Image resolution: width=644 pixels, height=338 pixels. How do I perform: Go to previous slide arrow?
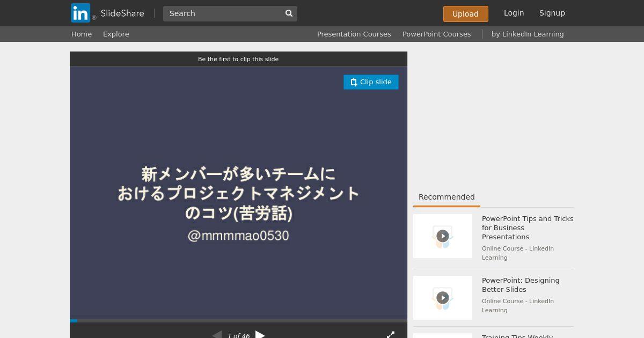coord(217,335)
